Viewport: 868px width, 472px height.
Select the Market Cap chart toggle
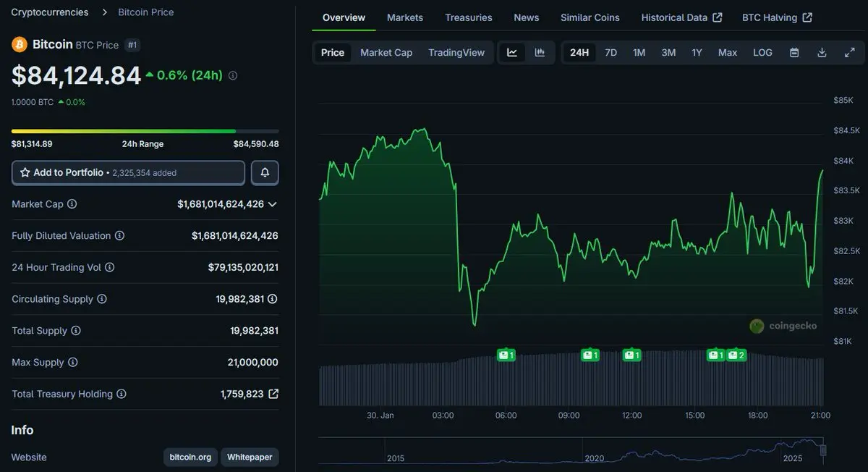(386, 52)
